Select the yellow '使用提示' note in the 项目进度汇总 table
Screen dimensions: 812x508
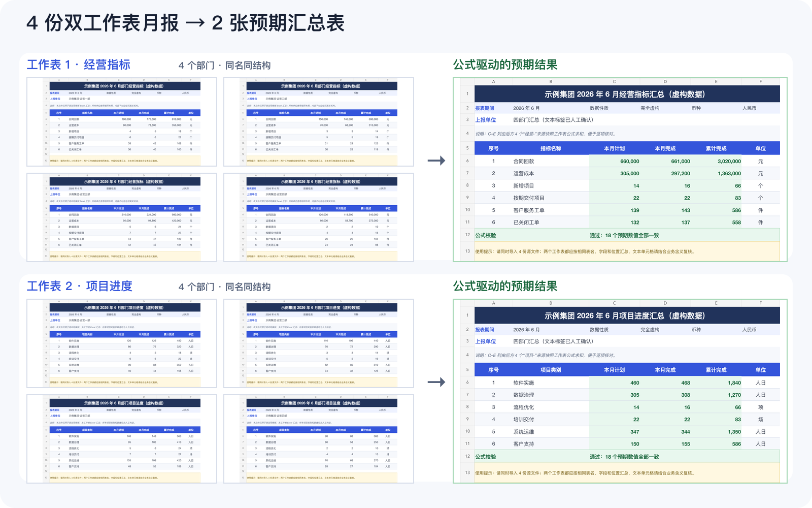click(x=627, y=473)
